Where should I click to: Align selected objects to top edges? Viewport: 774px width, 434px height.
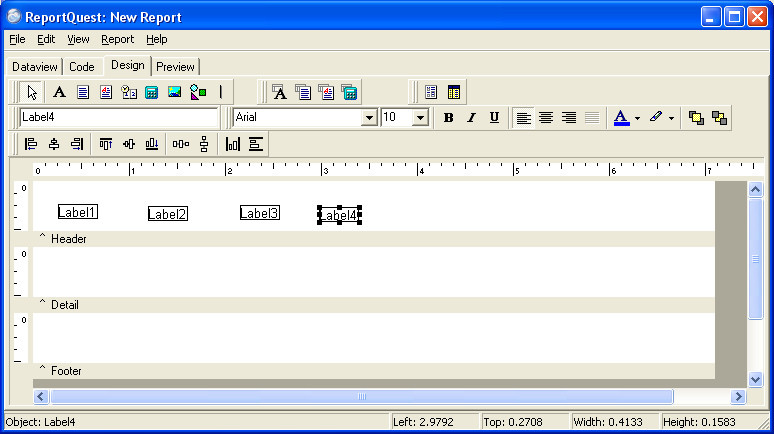click(x=106, y=144)
